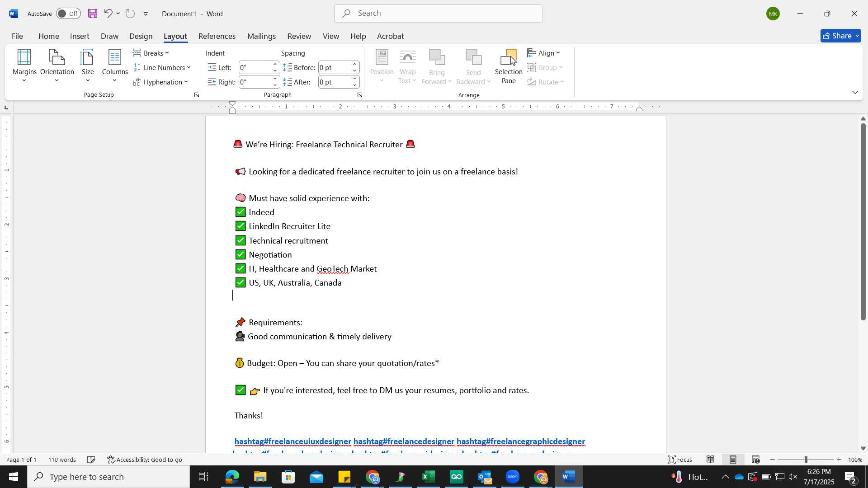Open File Explorer from taskbar

260,477
